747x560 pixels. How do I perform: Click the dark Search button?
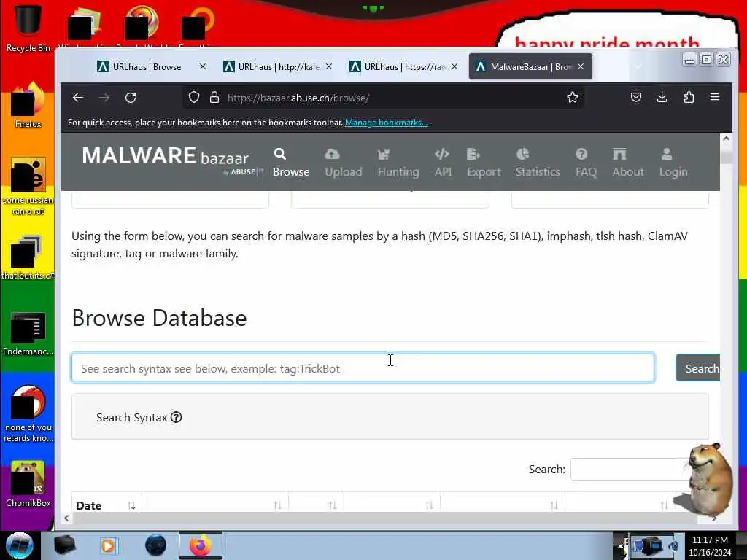pyautogui.click(x=698, y=368)
